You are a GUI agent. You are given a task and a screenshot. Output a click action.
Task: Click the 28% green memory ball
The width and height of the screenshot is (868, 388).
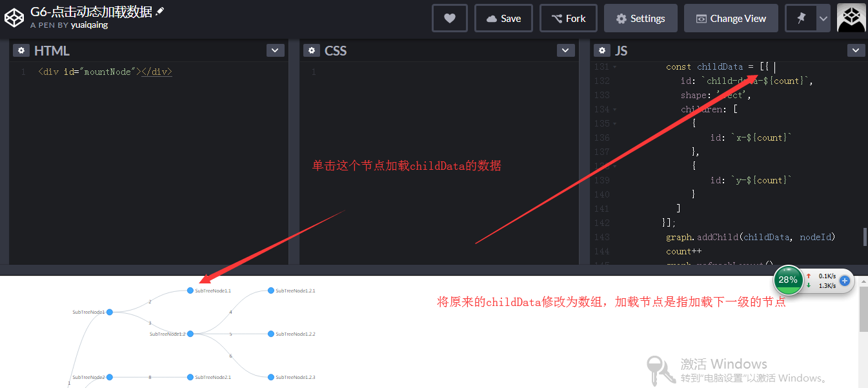point(788,280)
